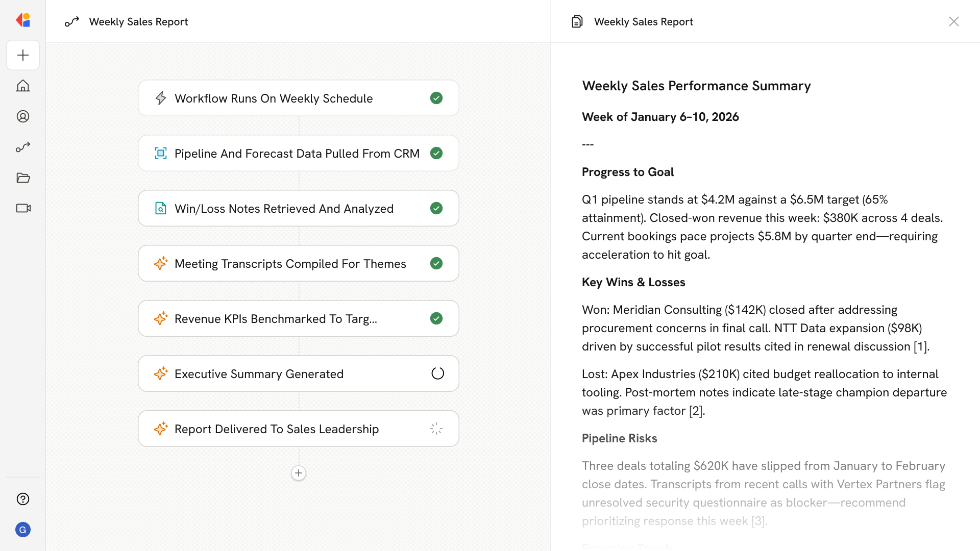Select the Workflows icon in left sidebar
980x551 pixels.
[x=23, y=147]
